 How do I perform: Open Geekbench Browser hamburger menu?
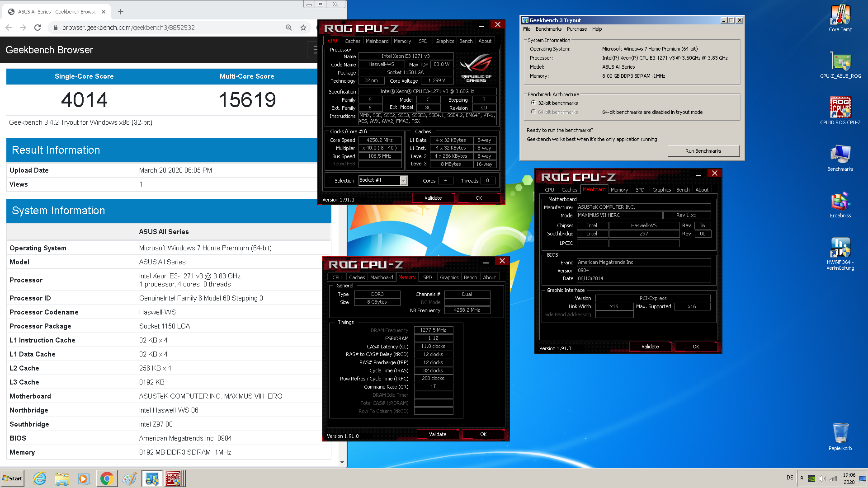(x=314, y=50)
